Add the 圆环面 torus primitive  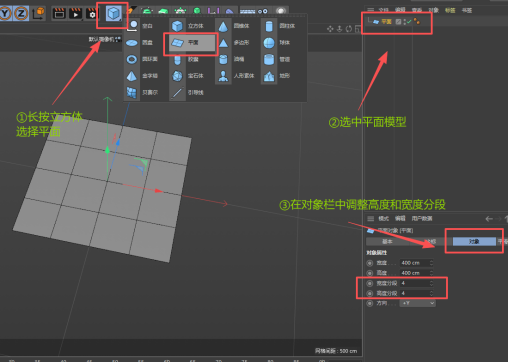132,59
